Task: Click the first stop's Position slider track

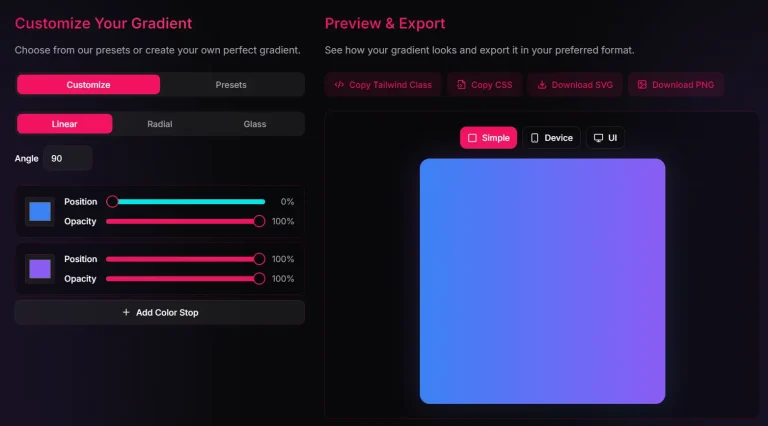Action: (x=188, y=202)
